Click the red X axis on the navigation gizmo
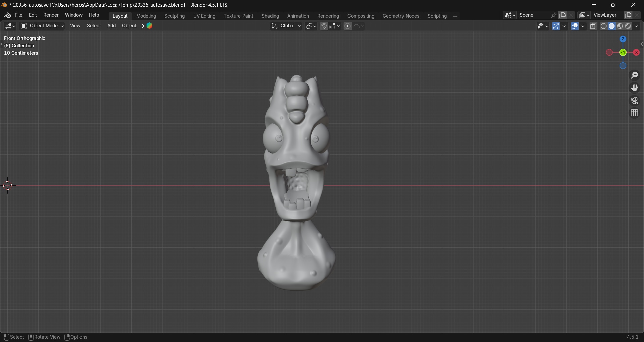The image size is (644, 342). (x=636, y=53)
